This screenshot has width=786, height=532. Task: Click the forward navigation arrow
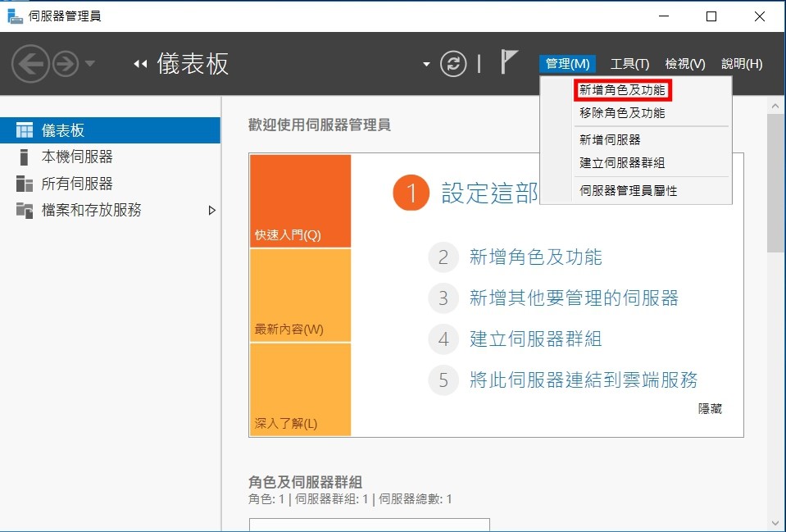66,64
